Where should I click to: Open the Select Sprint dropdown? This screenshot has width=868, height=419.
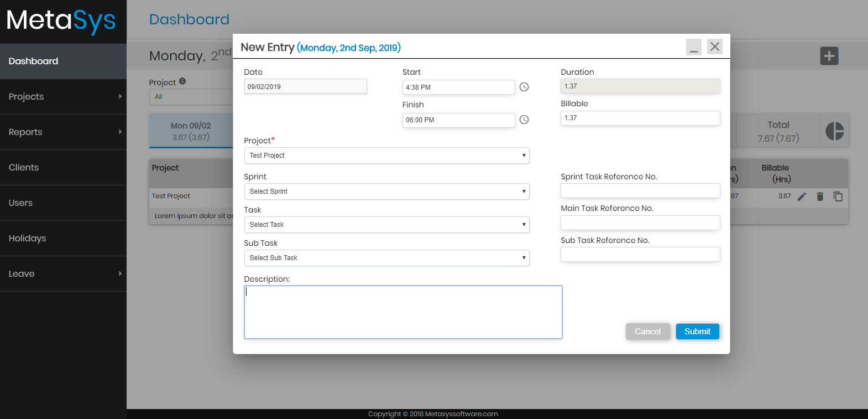386,192
